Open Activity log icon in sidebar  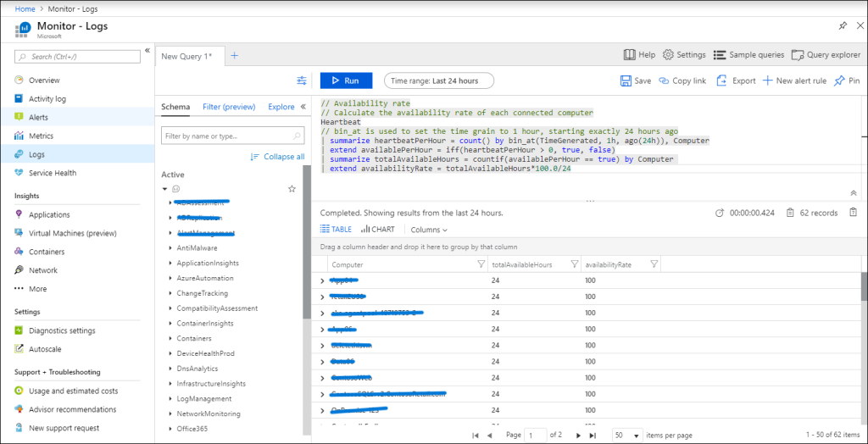click(19, 98)
